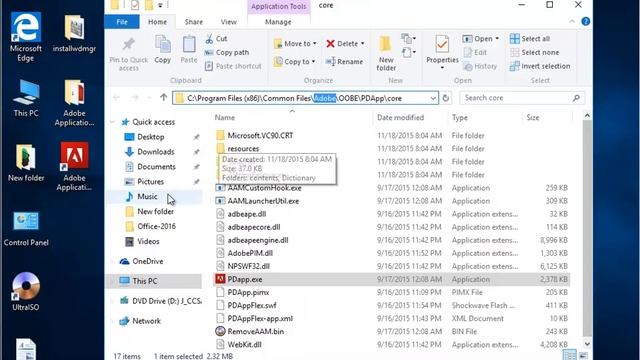Switch to the Manage ribbon tab

[278, 22]
